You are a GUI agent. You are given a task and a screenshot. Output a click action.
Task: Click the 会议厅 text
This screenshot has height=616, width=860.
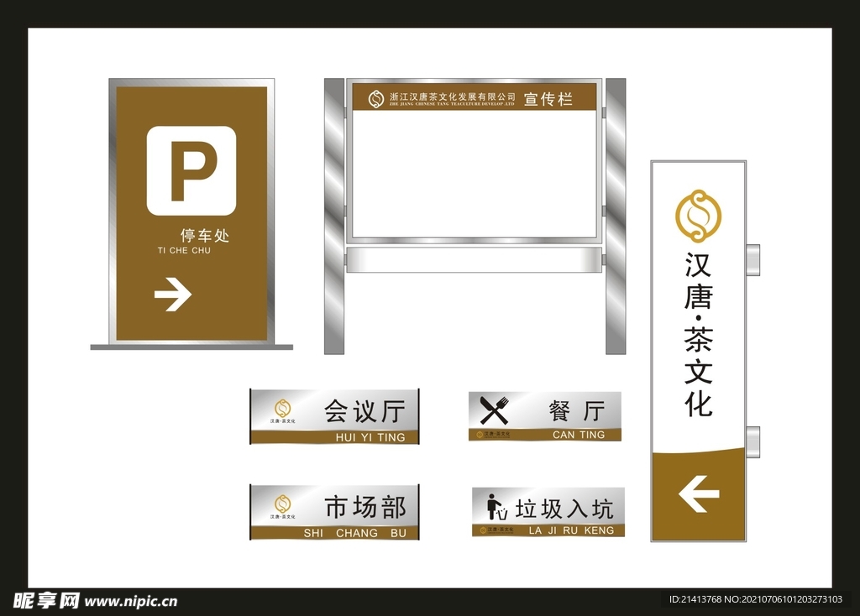click(364, 411)
